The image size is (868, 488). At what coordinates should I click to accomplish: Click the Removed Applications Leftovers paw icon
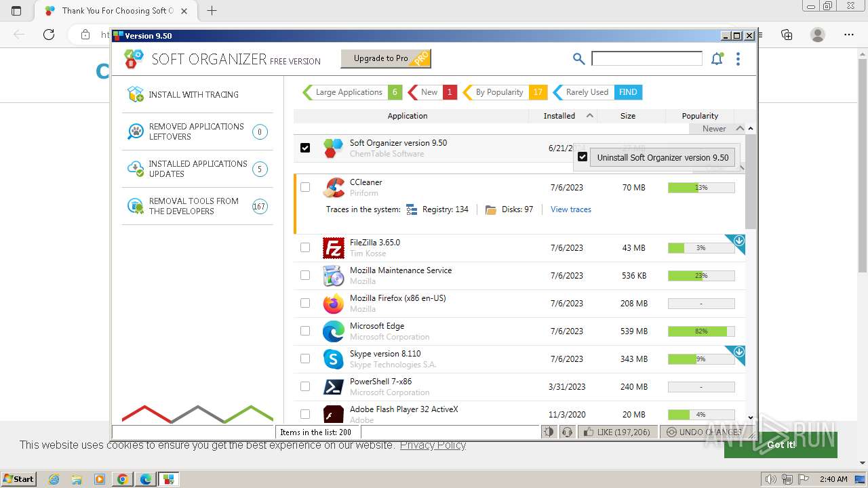[x=136, y=131]
